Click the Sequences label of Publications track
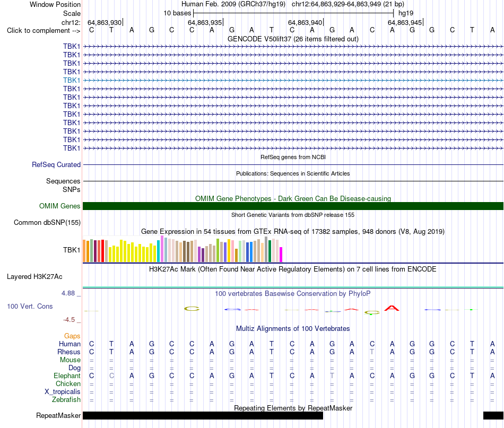504x428 pixels. (x=63, y=181)
